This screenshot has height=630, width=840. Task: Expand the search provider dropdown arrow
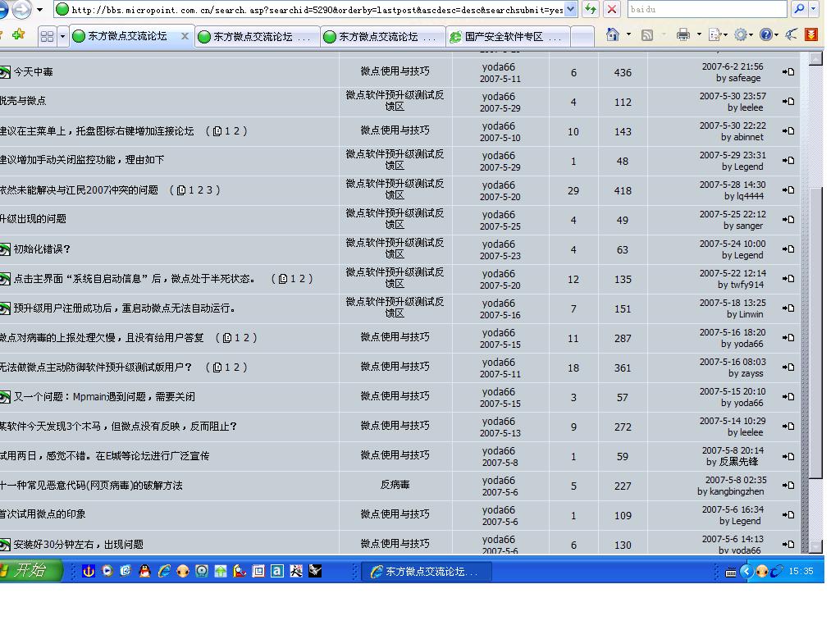(x=814, y=9)
